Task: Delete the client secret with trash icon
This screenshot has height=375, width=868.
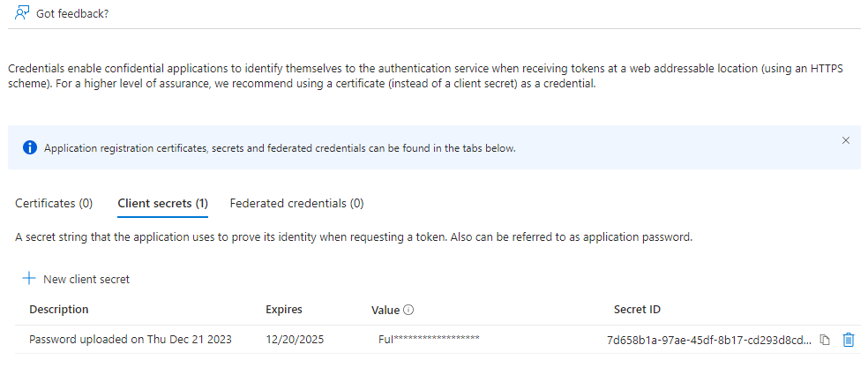Action: (x=848, y=340)
